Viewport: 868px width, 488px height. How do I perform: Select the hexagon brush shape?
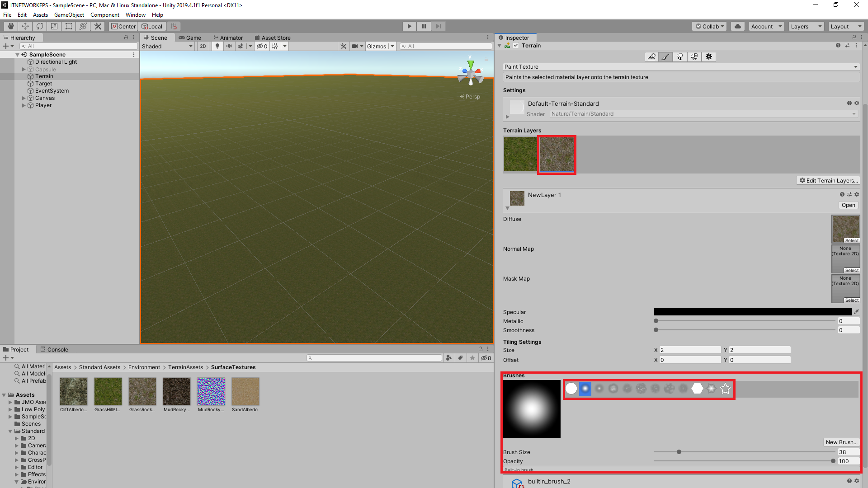tap(696, 388)
